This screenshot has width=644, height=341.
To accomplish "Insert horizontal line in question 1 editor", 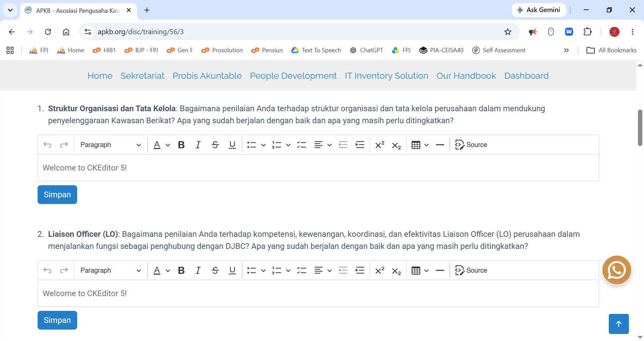I will [440, 145].
